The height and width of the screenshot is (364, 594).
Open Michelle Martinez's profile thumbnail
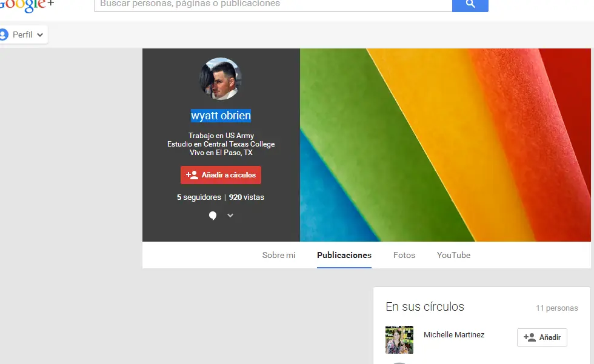[399, 340]
